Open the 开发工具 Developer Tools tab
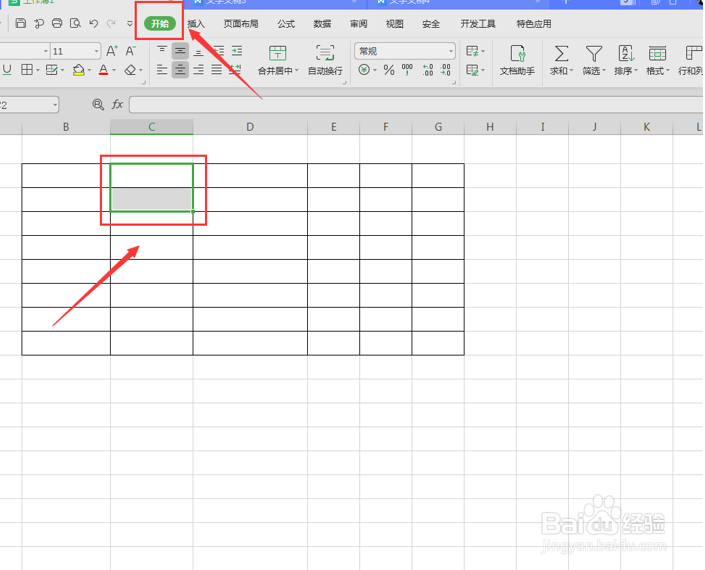 (x=478, y=24)
